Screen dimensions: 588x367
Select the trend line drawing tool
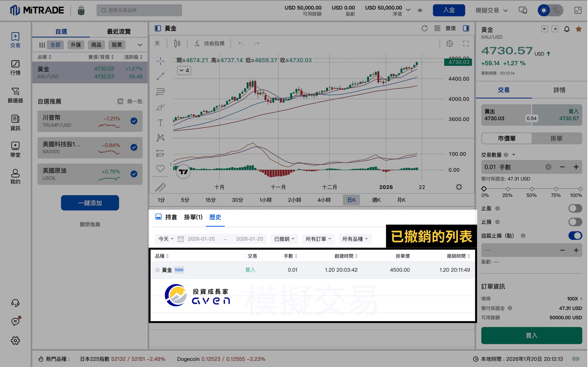(x=160, y=76)
